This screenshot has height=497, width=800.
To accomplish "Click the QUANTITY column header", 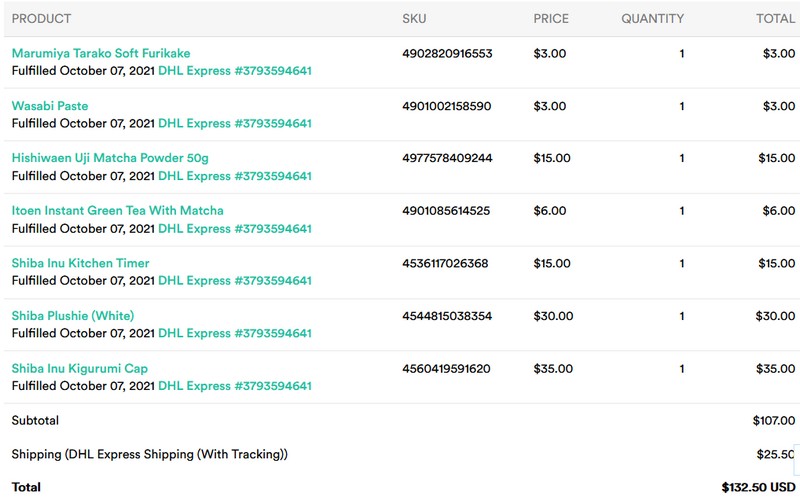I will 652,19.
